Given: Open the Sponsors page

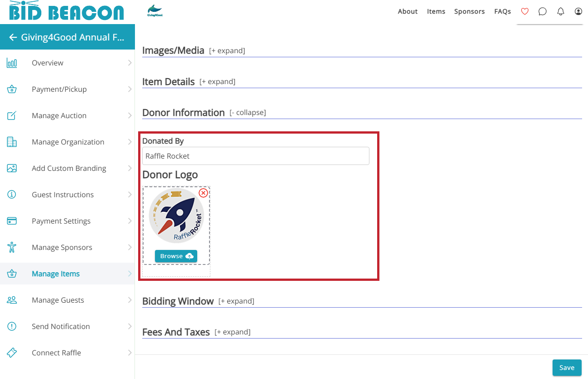Looking at the screenshot, I should (x=469, y=12).
